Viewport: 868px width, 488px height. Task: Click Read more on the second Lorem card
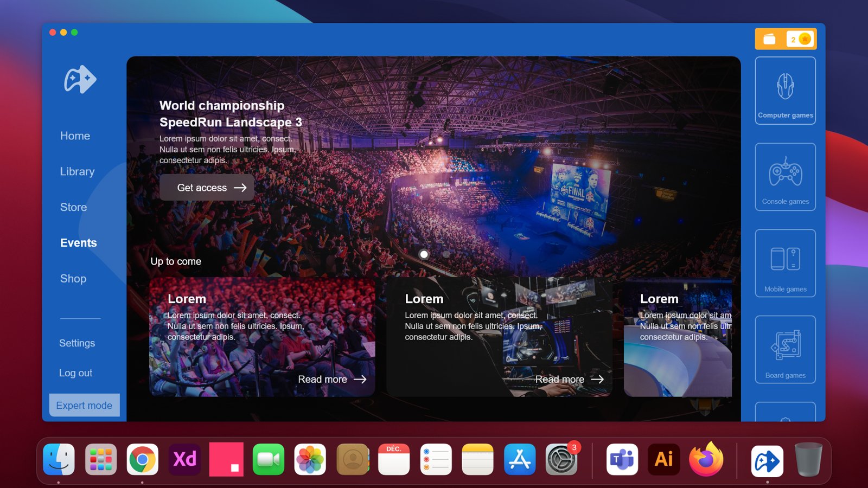[570, 380]
